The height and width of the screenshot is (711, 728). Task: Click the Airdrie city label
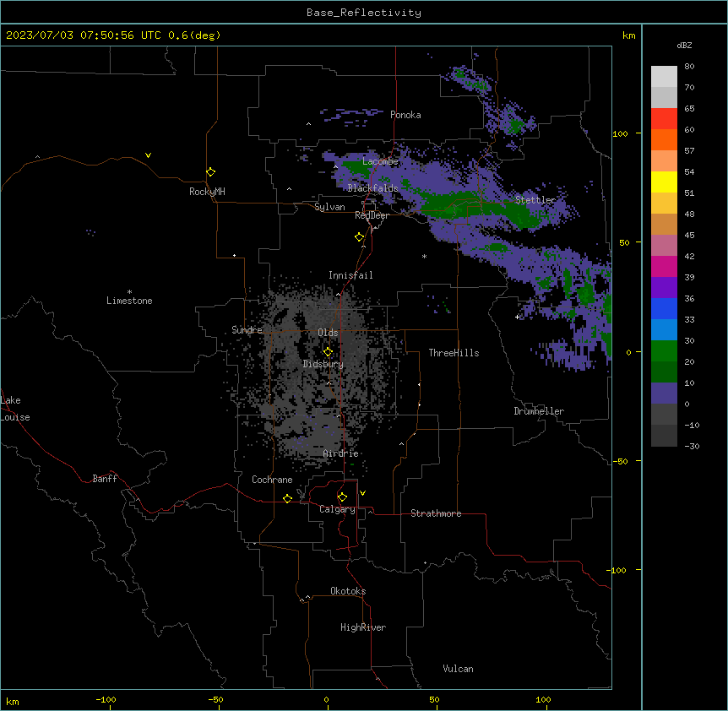(x=340, y=453)
